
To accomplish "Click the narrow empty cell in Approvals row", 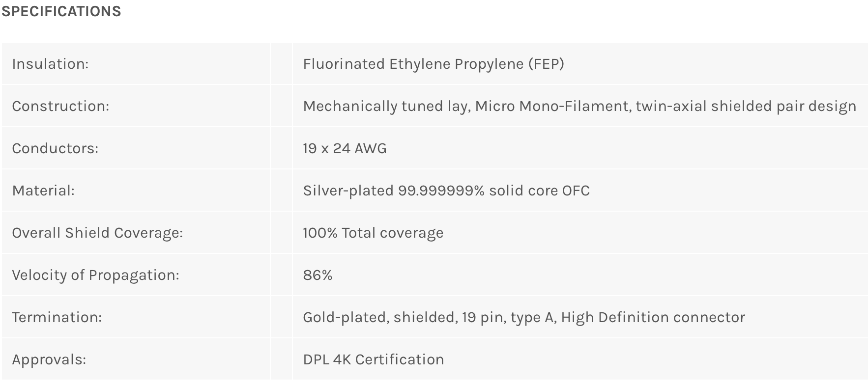I will pyautogui.click(x=281, y=359).
